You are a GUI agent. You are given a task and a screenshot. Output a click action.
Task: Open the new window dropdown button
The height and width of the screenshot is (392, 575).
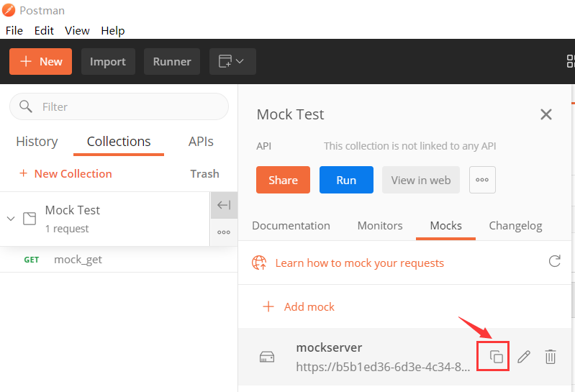pos(232,62)
